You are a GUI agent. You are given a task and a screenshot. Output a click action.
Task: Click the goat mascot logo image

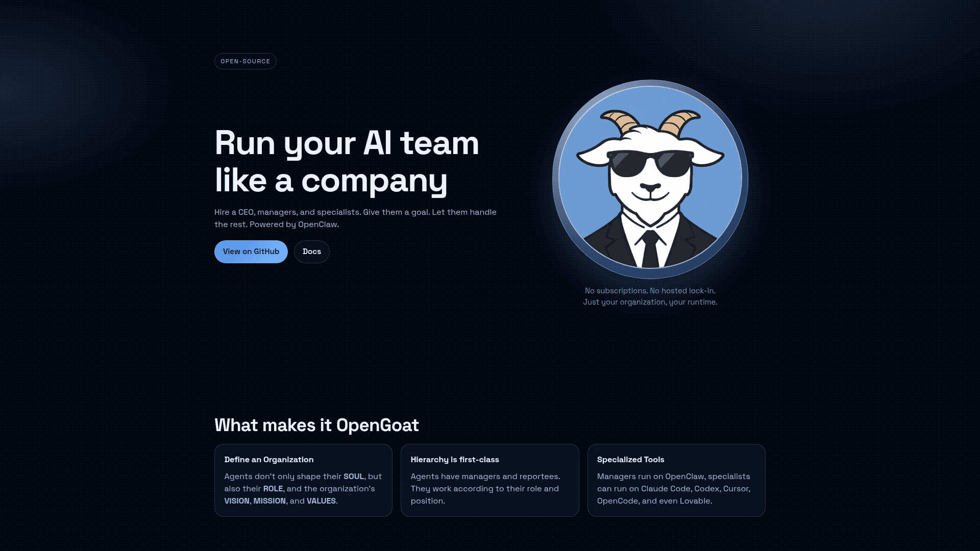pyautogui.click(x=650, y=179)
